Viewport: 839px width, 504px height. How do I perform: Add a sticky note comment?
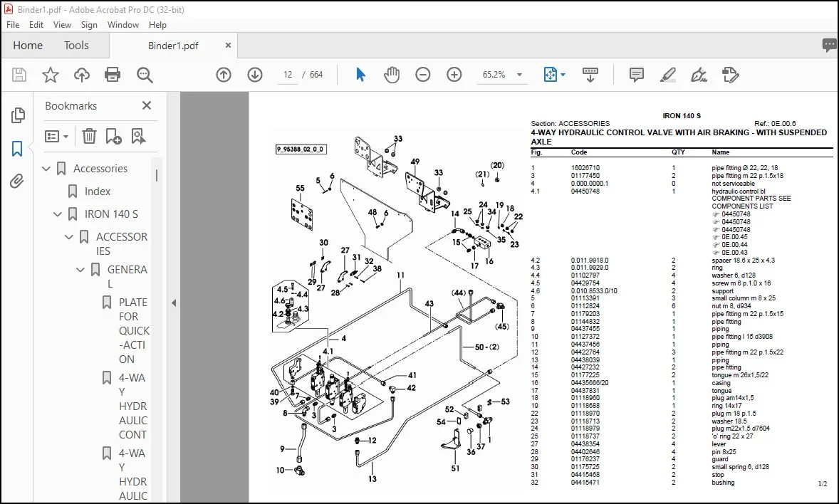tap(636, 75)
